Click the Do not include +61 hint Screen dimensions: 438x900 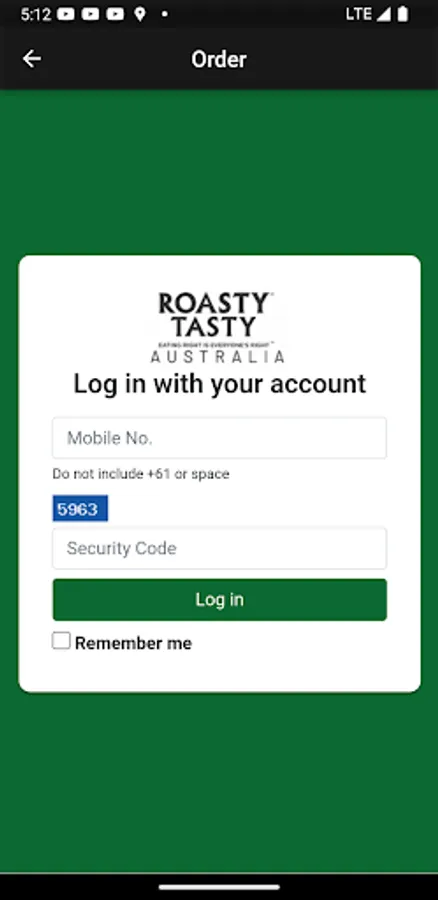point(141,474)
